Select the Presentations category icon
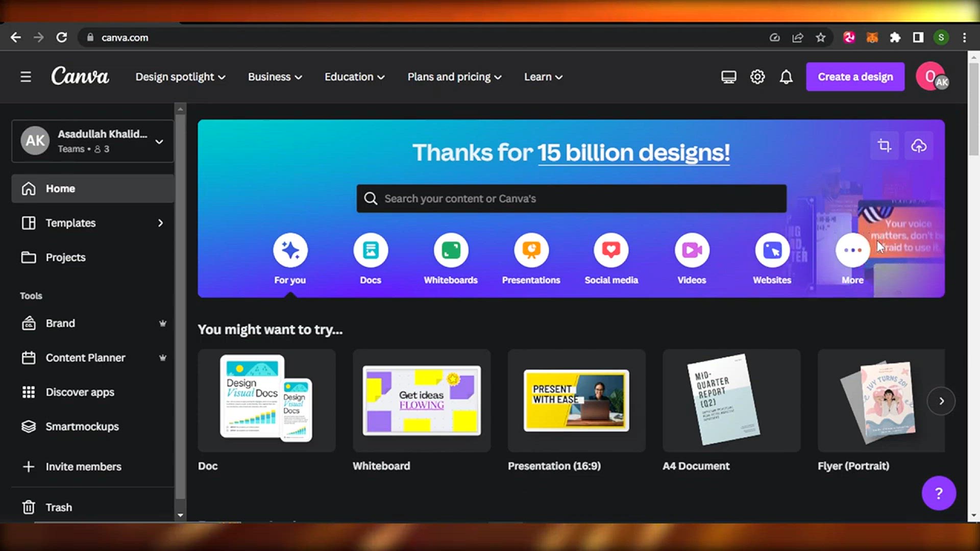The height and width of the screenshot is (551, 980). (x=531, y=250)
